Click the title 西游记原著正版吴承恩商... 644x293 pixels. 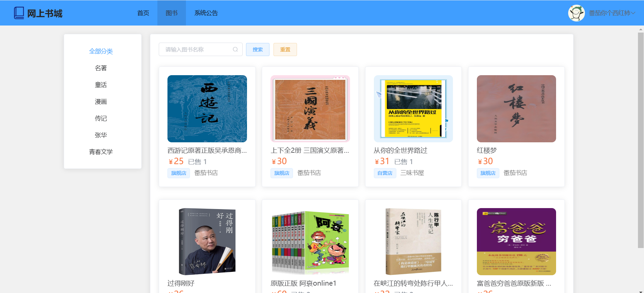(207, 150)
